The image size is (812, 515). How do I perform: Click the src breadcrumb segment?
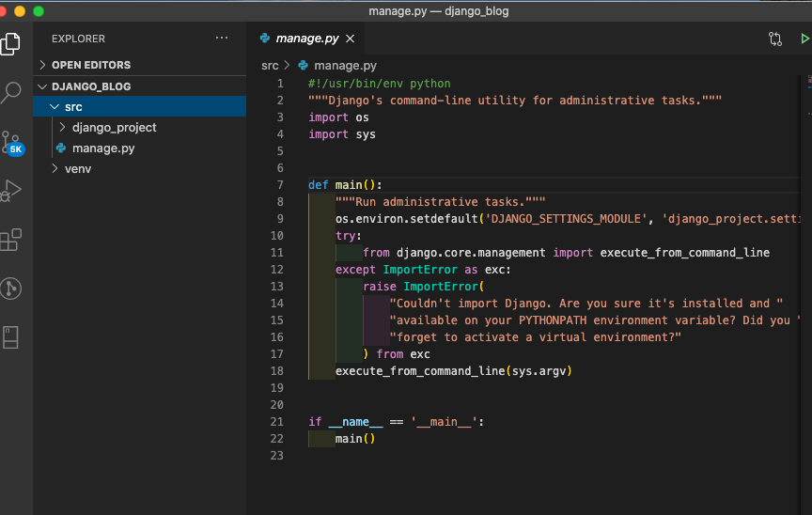pos(270,66)
